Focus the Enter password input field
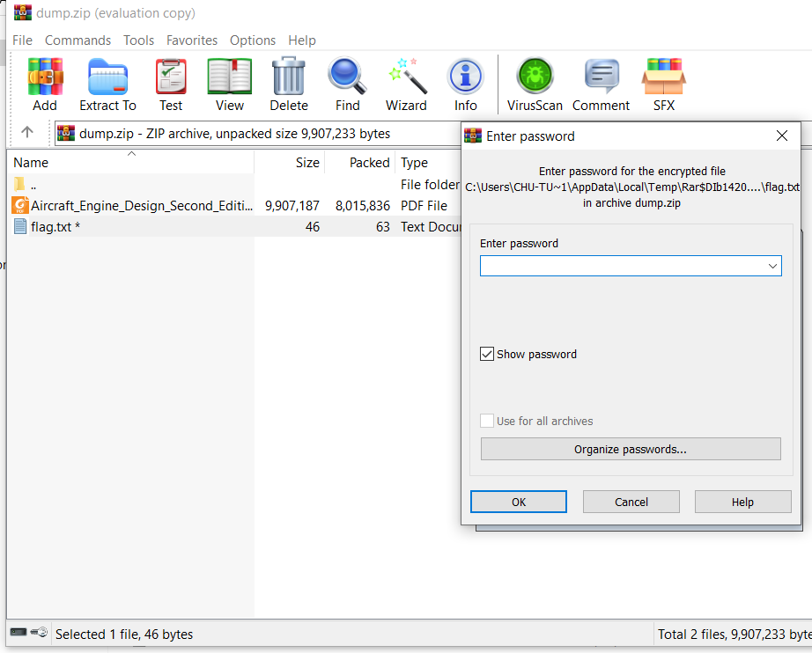This screenshot has width=812, height=653. click(631, 266)
